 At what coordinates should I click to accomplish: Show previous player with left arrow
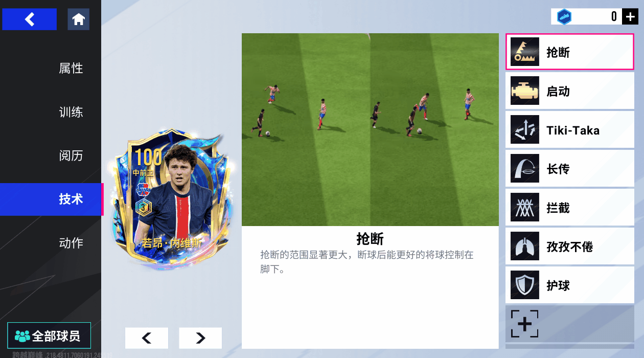[147, 338]
